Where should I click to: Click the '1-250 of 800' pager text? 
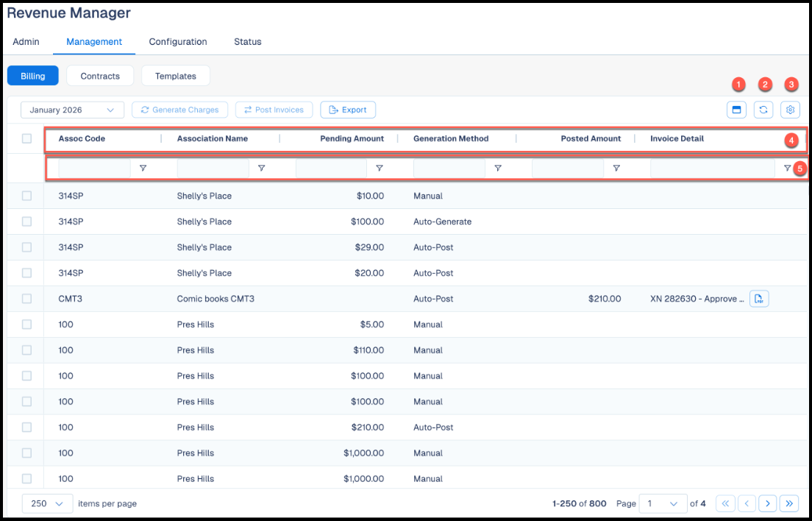pos(580,503)
